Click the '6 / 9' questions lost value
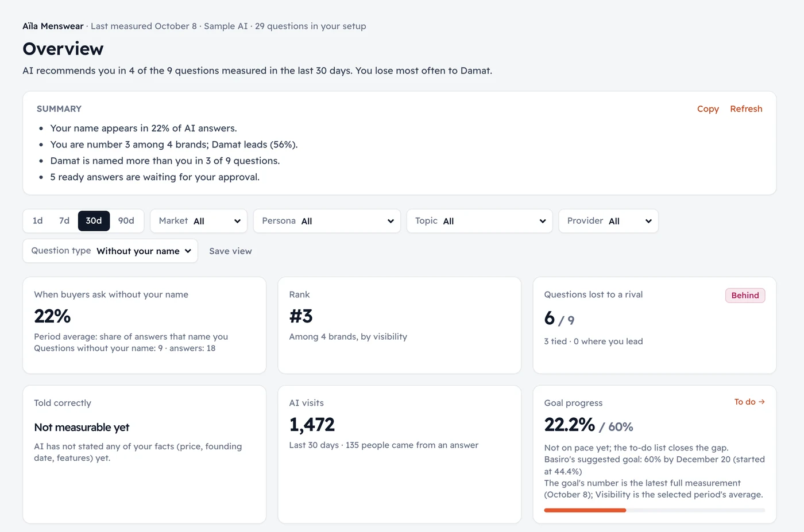The image size is (804, 532). point(559,319)
